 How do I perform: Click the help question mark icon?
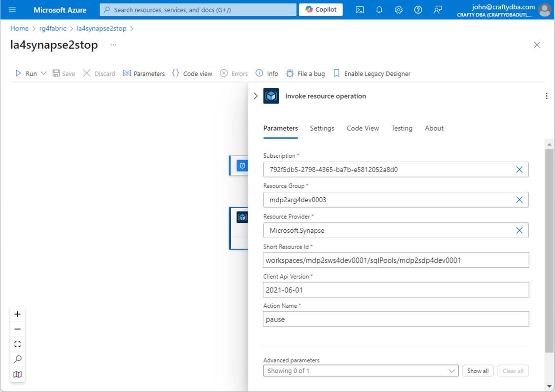pyautogui.click(x=418, y=10)
